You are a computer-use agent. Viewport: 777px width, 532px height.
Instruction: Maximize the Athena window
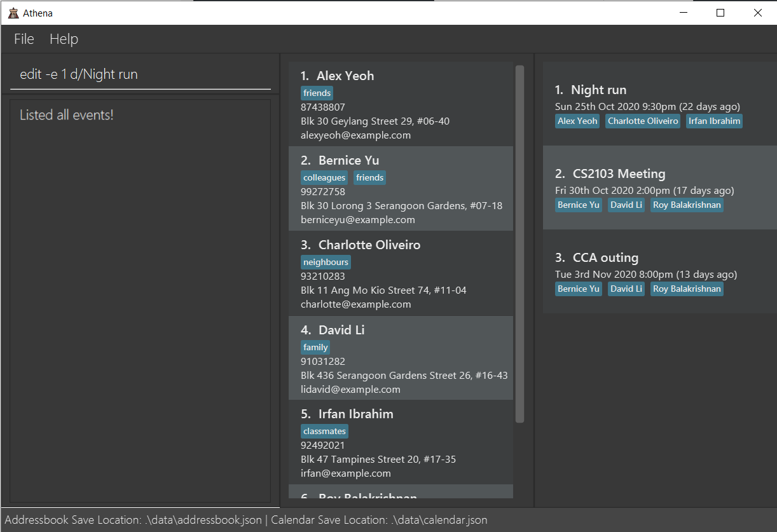[720, 13]
